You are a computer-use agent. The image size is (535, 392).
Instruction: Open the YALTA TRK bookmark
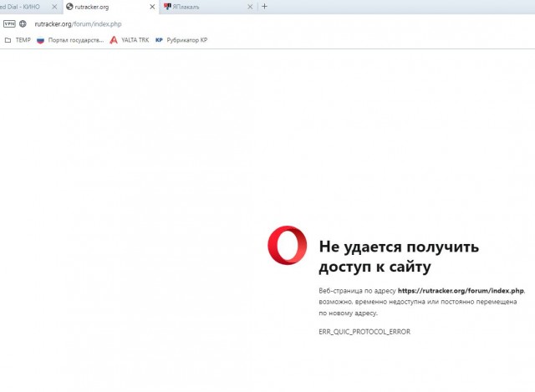point(130,40)
